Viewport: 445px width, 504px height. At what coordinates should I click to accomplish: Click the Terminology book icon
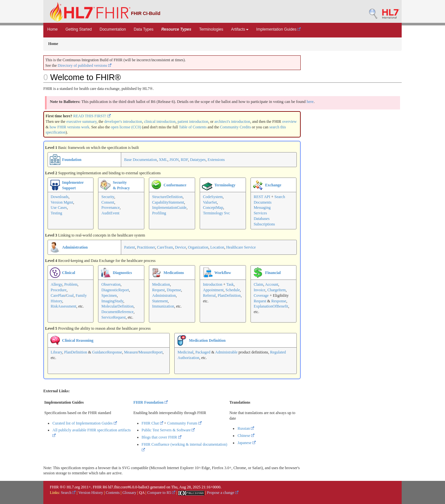tap(207, 186)
